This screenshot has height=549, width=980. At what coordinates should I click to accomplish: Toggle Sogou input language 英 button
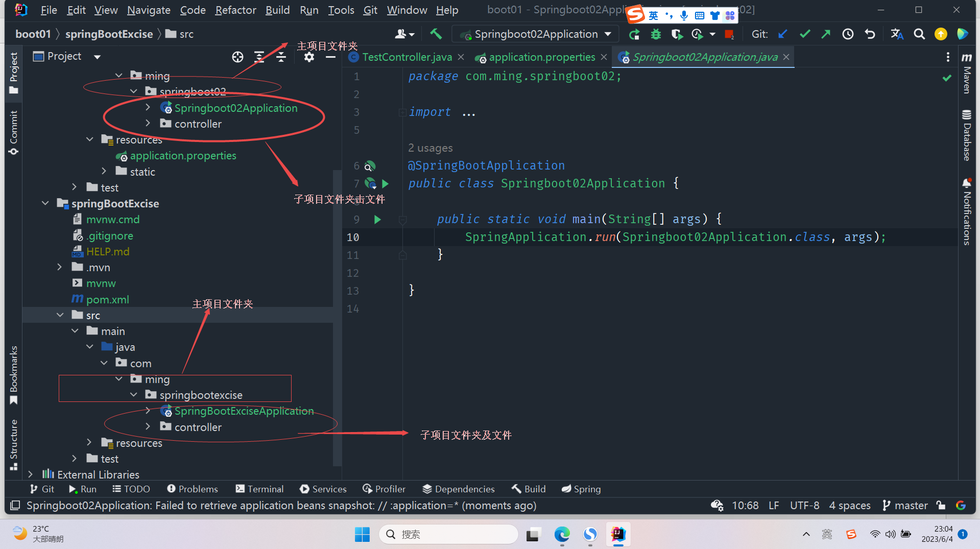(653, 16)
